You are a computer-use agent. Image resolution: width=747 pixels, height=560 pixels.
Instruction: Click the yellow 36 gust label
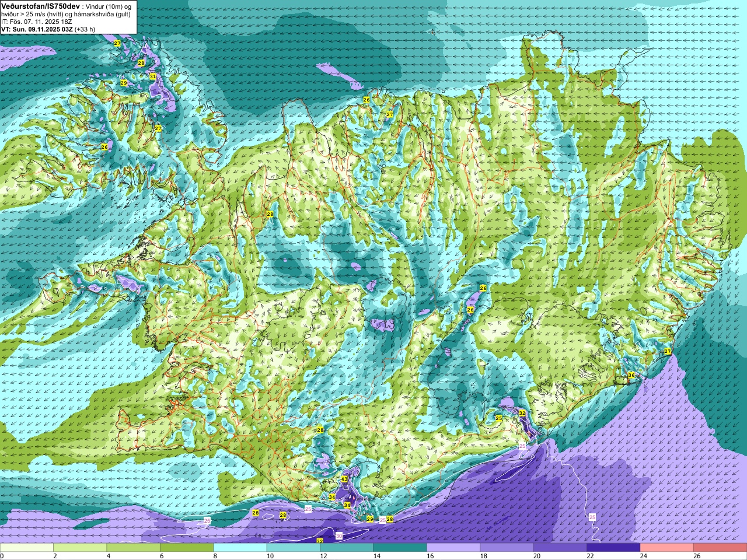[631, 376]
